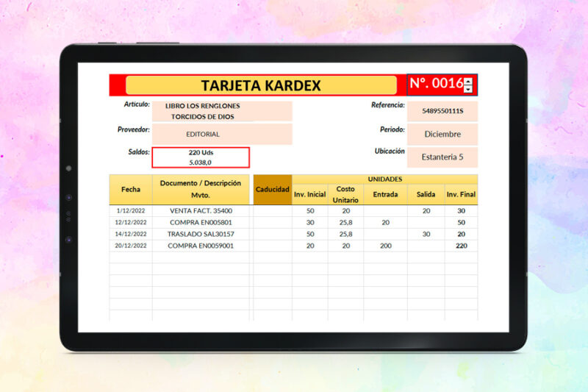This screenshot has height=392, width=588.
Task: Click the UNIDADES group header
Action: tap(384, 179)
